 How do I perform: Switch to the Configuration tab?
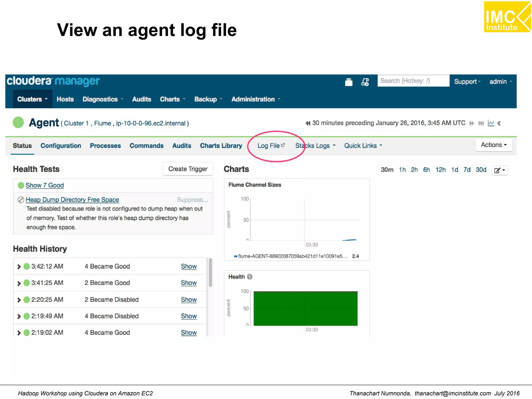pos(61,146)
